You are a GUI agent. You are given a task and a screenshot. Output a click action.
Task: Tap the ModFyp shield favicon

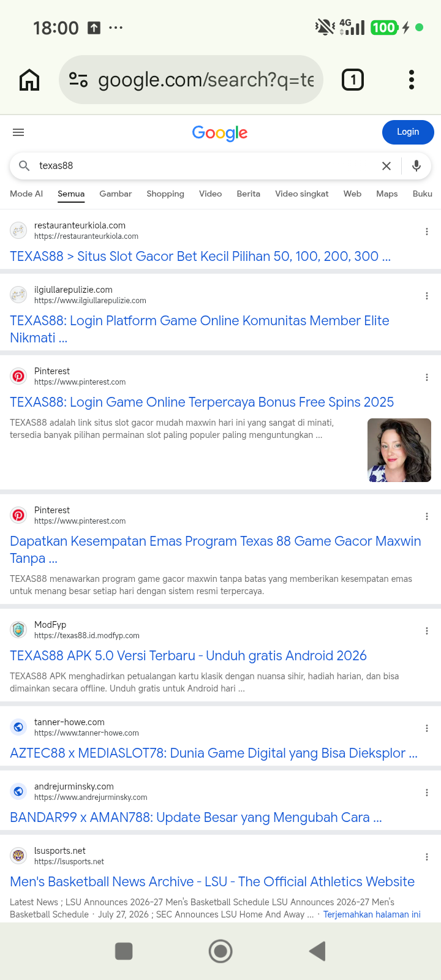[x=18, y=630]
